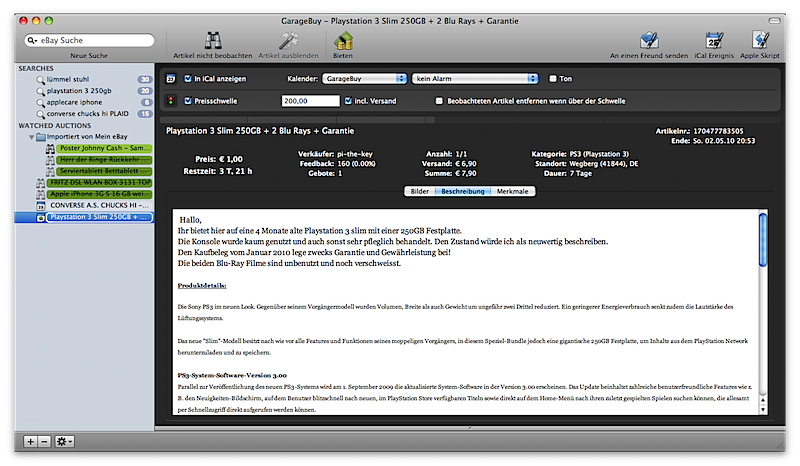Select Serviertablett Betttablett auction

click(104, 171)
